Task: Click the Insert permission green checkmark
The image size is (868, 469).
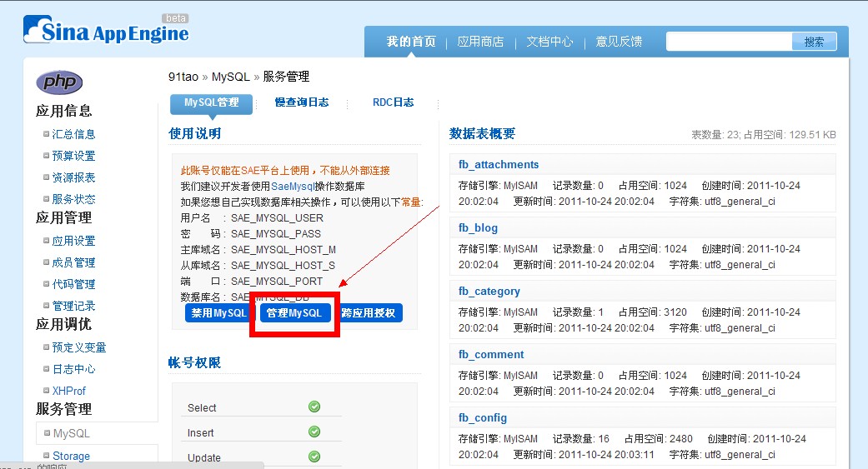Action: pyautogui.click(x=314, y=432)
